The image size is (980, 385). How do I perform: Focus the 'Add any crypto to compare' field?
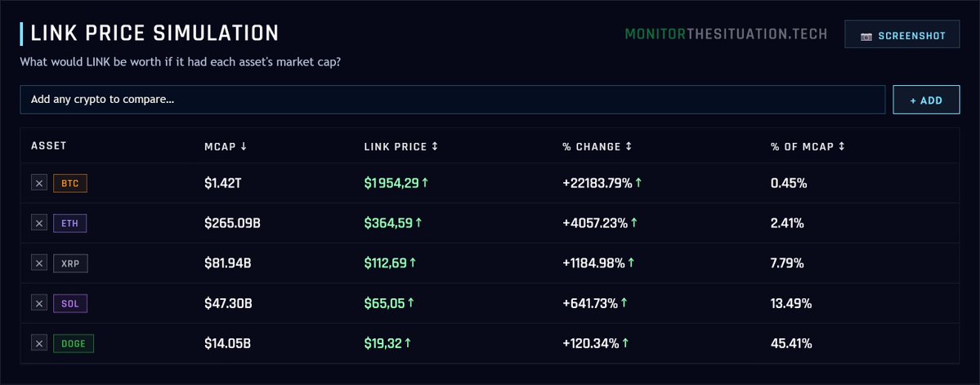coord(453,100)
